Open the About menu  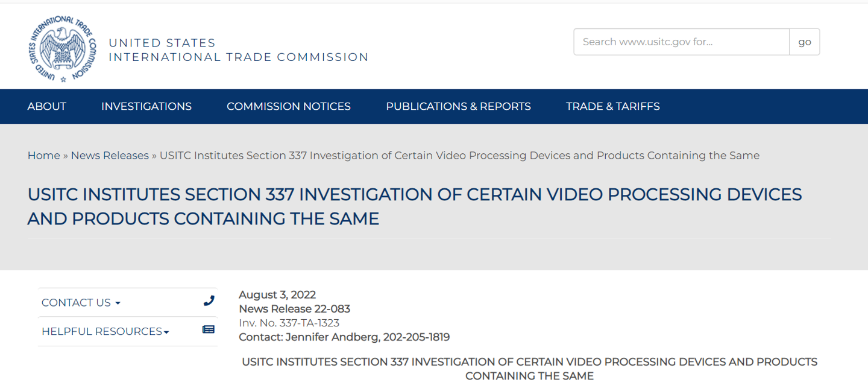(47, 106)
